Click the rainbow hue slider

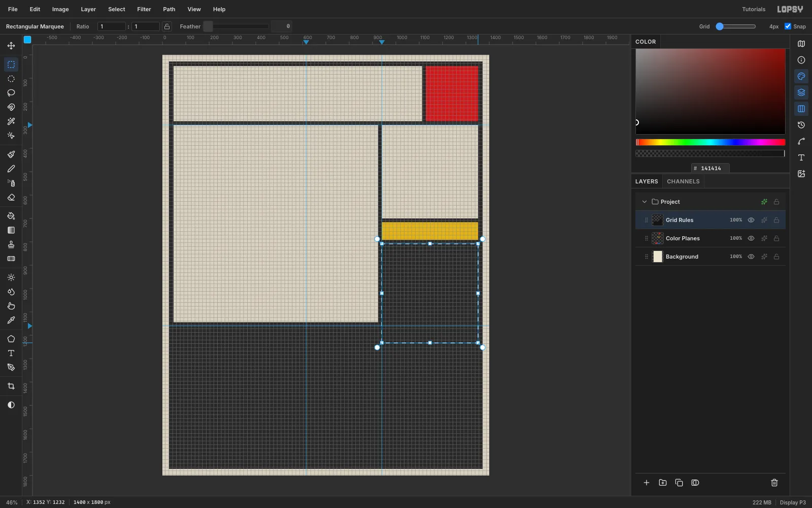click(710, 142)
